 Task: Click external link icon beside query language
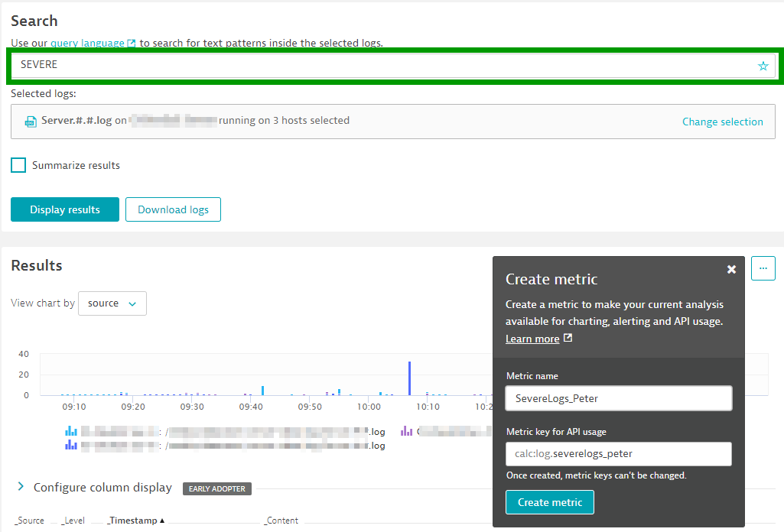[132, 44]
